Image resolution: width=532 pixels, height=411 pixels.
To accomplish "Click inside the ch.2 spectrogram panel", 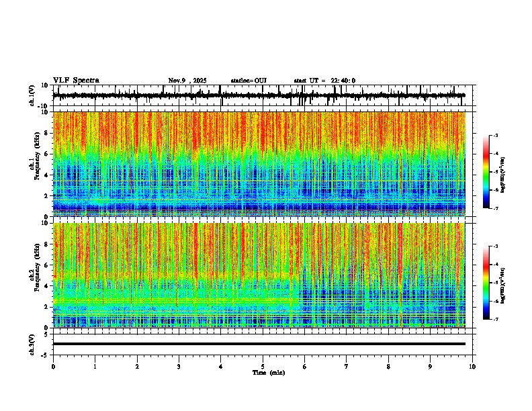I will pos(259,275).
